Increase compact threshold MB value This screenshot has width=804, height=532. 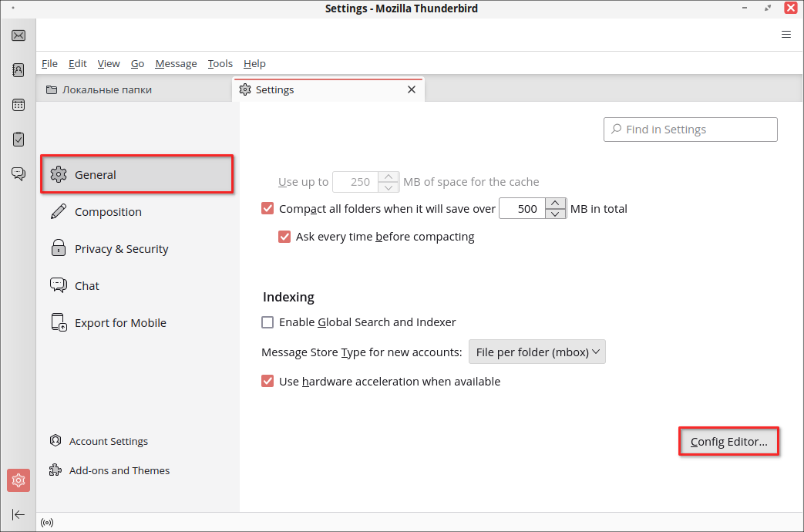click(x=555, y=203)
